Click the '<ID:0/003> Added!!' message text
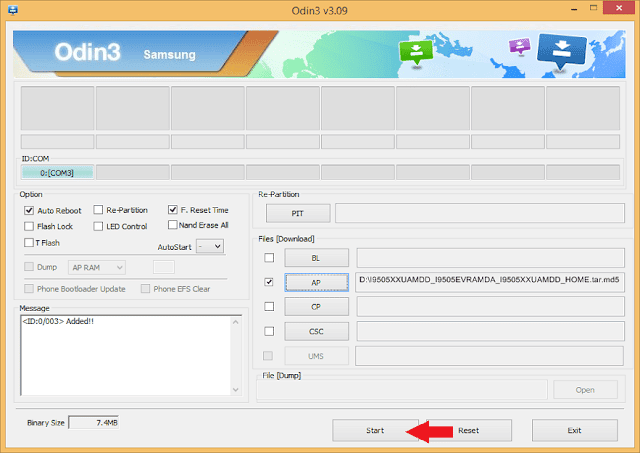Image resolution: width=640 pixels, height=453 pixels. pyautogui.click(x=58, y=321)
